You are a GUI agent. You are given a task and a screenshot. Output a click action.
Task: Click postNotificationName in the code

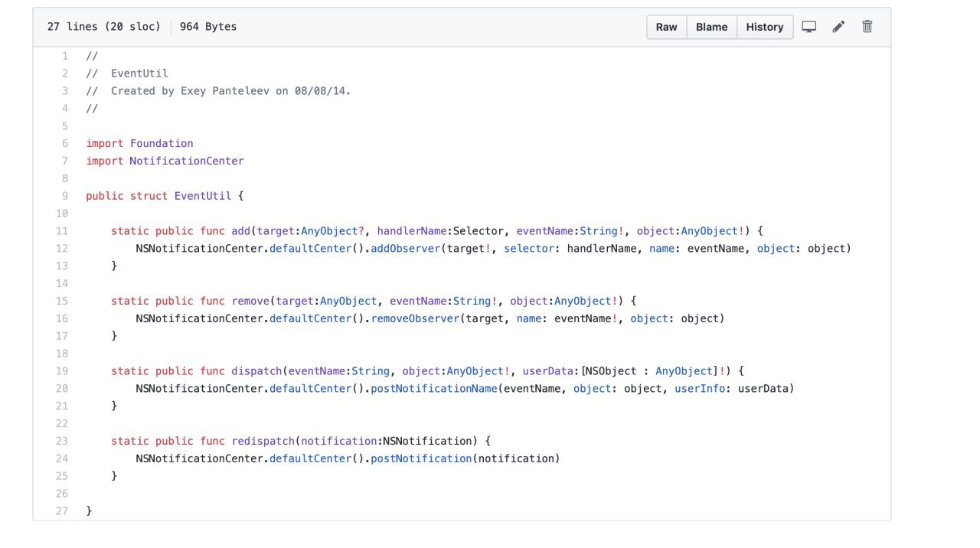click(433, 389)
